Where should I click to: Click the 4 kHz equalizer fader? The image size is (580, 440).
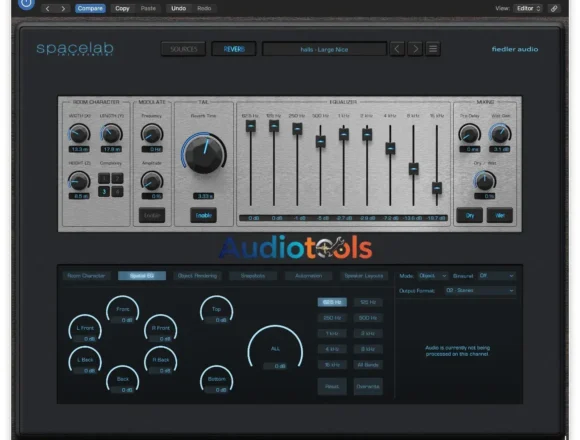pos(390,148)
